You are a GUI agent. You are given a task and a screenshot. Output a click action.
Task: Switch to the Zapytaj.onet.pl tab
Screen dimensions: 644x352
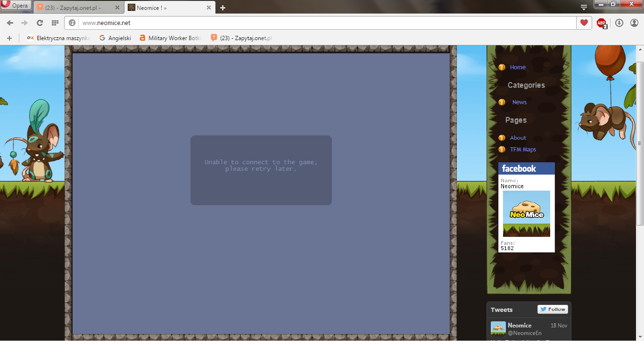pos(75,8)
